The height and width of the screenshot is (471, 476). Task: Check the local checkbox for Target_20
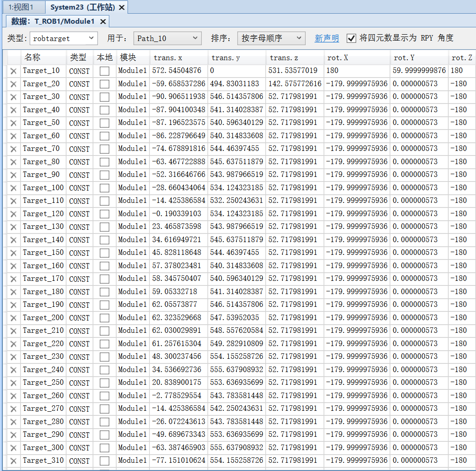click(104, 84)
